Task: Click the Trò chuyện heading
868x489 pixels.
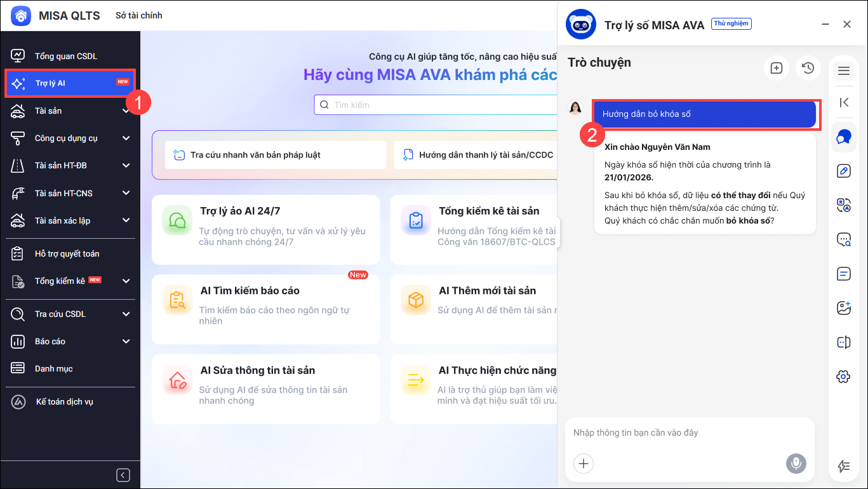Action: pos(599,62)
